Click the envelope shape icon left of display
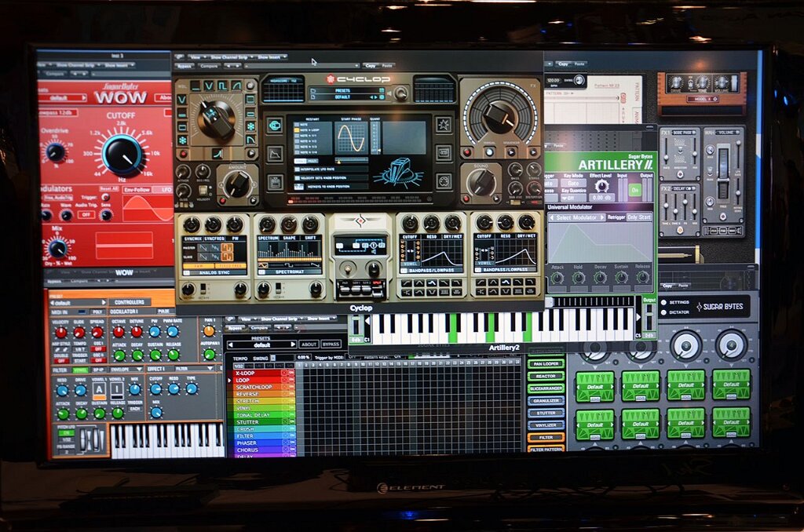The width and height of the screenshot is (804, 532). (274, 153)
